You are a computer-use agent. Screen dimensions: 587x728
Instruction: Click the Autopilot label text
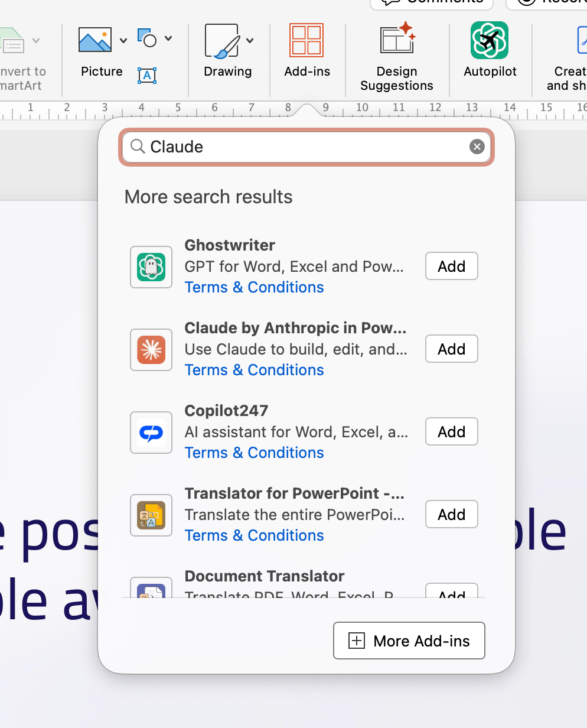[490, 71]
